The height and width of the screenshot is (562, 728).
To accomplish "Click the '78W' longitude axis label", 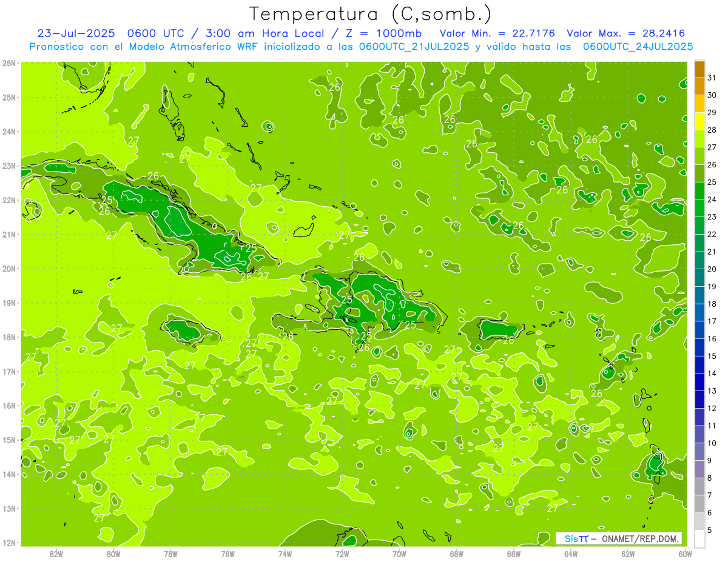I will click(x=170, y=553).
